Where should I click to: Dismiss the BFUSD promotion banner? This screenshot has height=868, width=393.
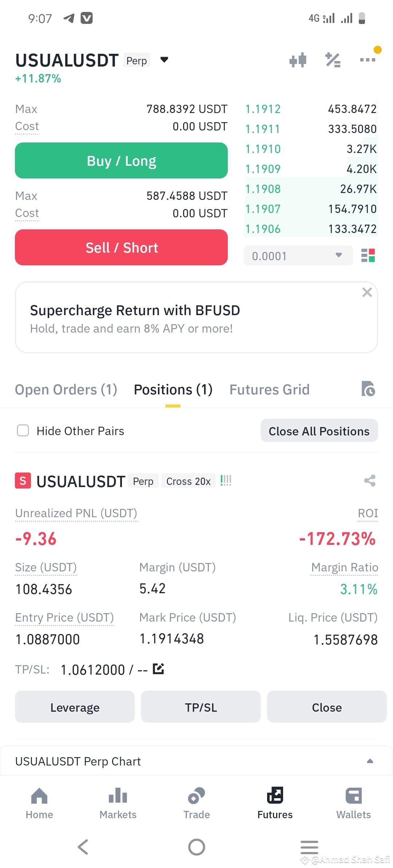[x=367, y=292]
